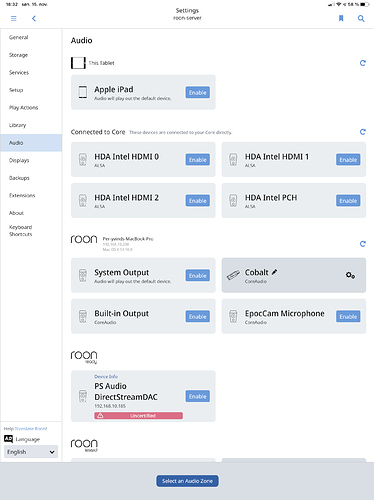
Task: Open the hamburger navigation menu
Action: [14, 18]
